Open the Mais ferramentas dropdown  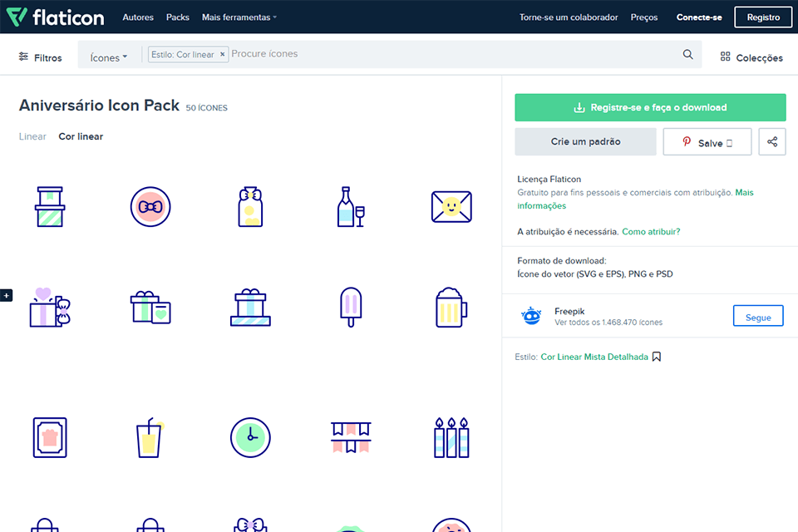point(239,17)
